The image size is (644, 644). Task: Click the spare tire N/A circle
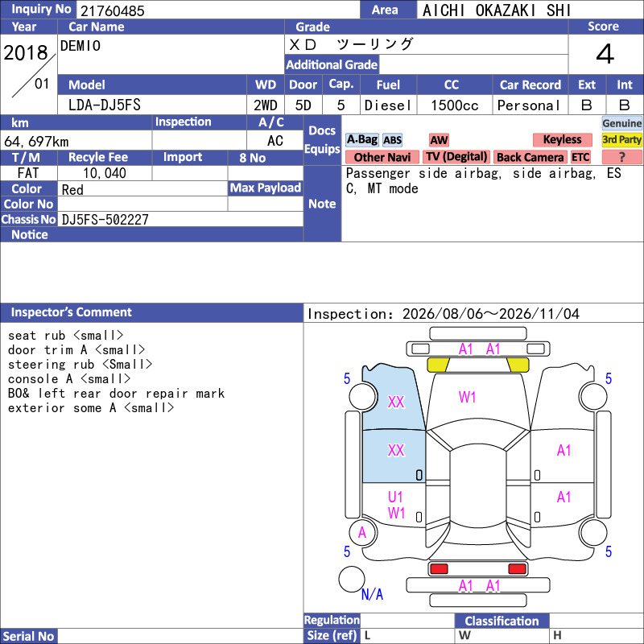click(352, 579)
